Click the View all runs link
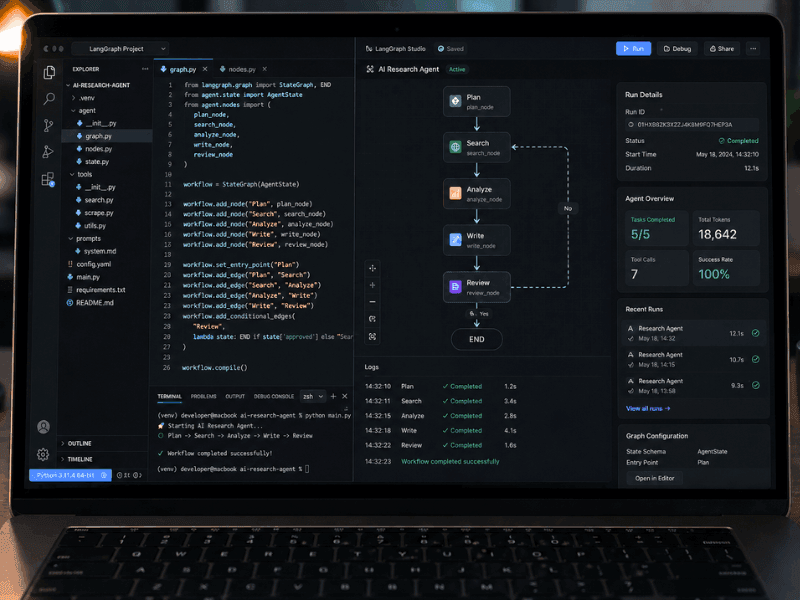The width and height of the screenshot is (800, 600). click(x=648, y=408)
